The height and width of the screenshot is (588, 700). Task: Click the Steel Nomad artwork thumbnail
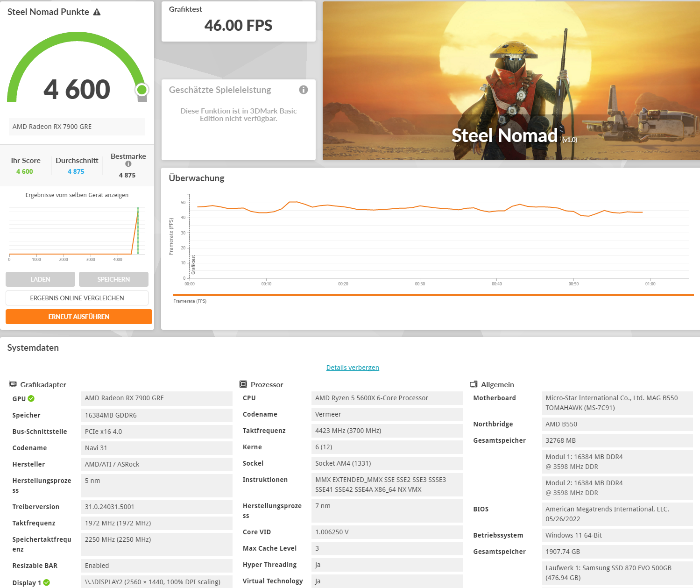point(511,81)
